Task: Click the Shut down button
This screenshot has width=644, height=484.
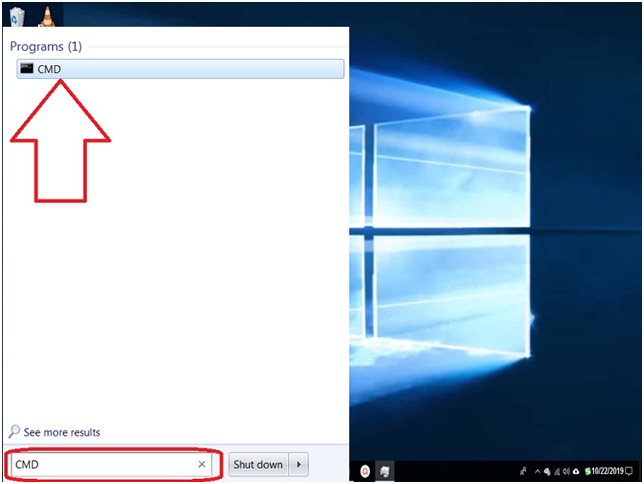Action: (x=258, y=465)
